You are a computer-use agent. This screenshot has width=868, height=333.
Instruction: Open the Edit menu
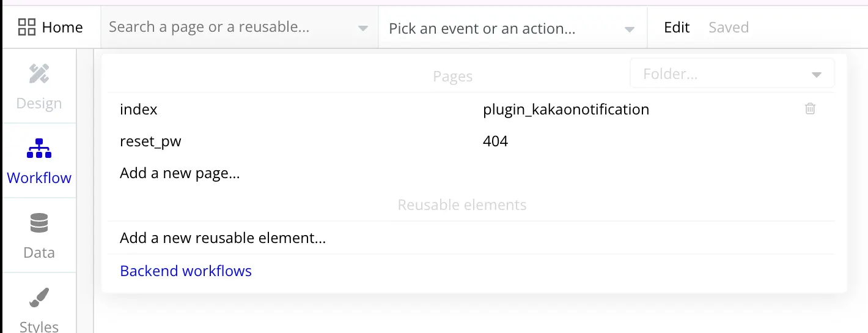[x=677, y=28]
